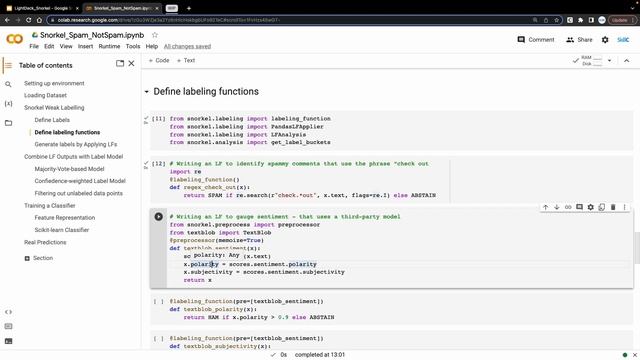Open the Insert menu
640x360 pixels.
click(x=85, y=47)
